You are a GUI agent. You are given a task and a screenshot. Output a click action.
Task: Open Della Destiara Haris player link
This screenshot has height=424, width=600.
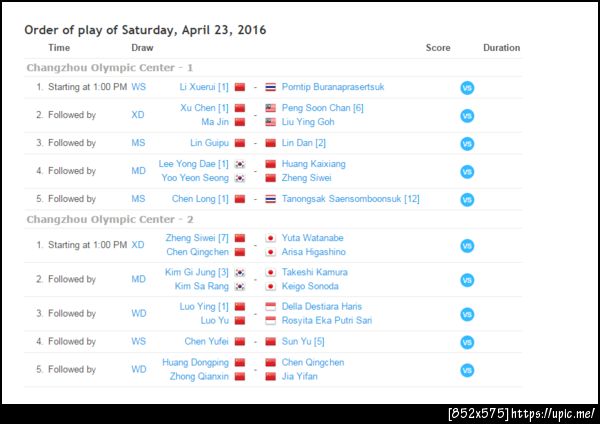[x=323, y=306]
